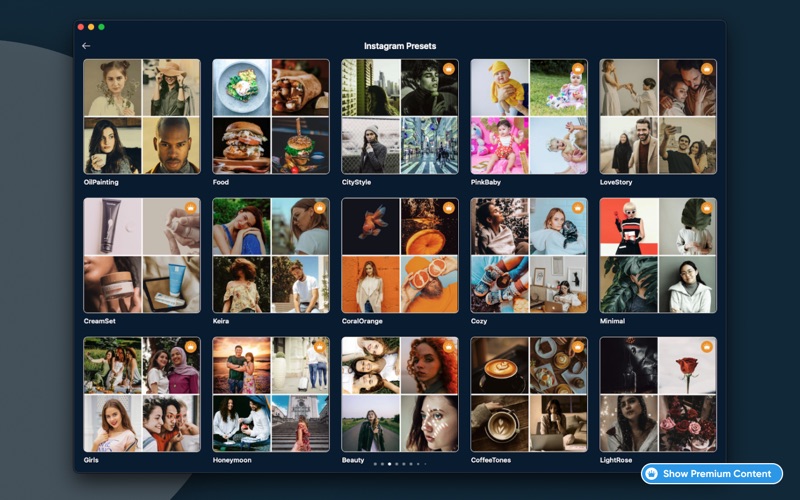Viewport: 800px width, 500px height.
Task: Click the crown badge on CoffeeTones preset
Action: pos(578,347)
